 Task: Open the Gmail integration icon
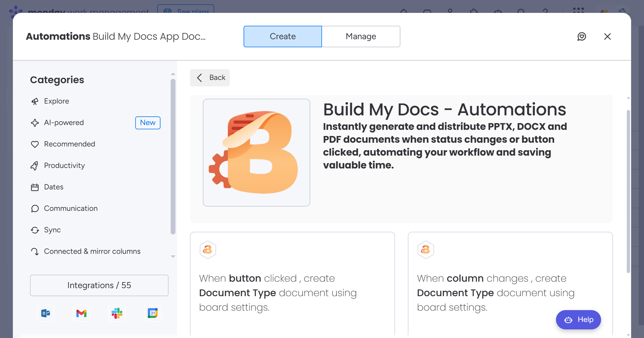[x=81, y=313]
